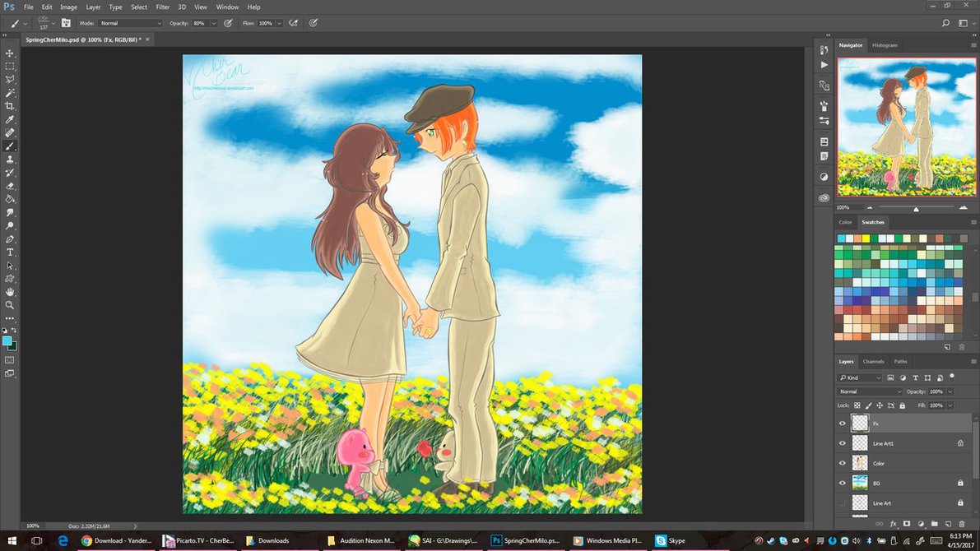Select the Zoom tool
Viewport: 980px width, 551px height.
tap(9, 305)
